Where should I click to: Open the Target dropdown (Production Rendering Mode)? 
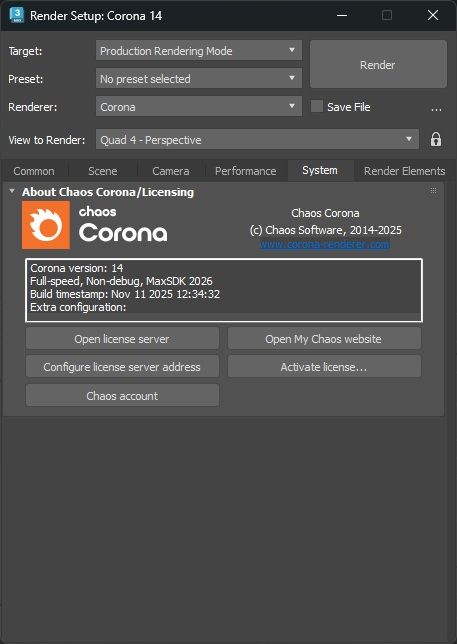tap(199, 51)
